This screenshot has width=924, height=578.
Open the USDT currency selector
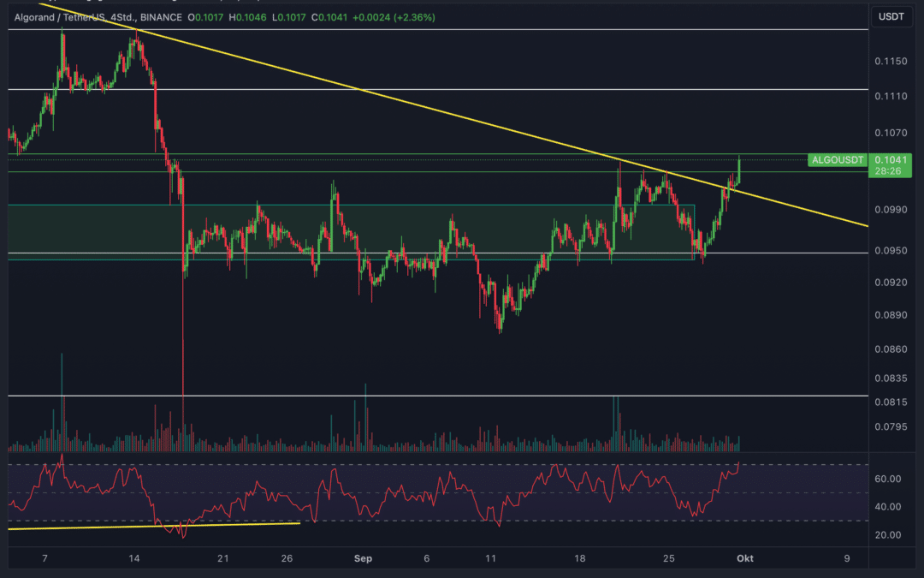(x=891, y=16)
